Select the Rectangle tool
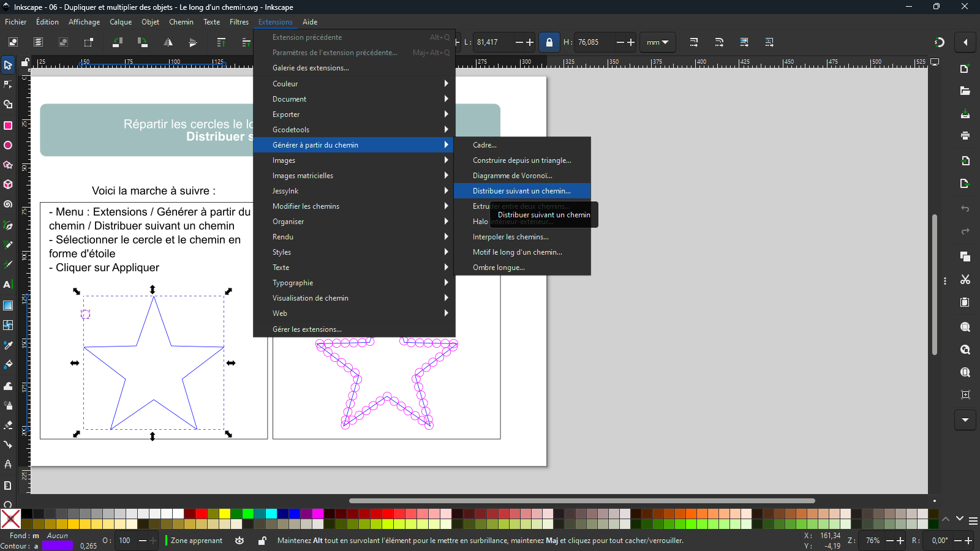Screen dimensions: 980x551 pyautogui.click(x=8, y=126)
